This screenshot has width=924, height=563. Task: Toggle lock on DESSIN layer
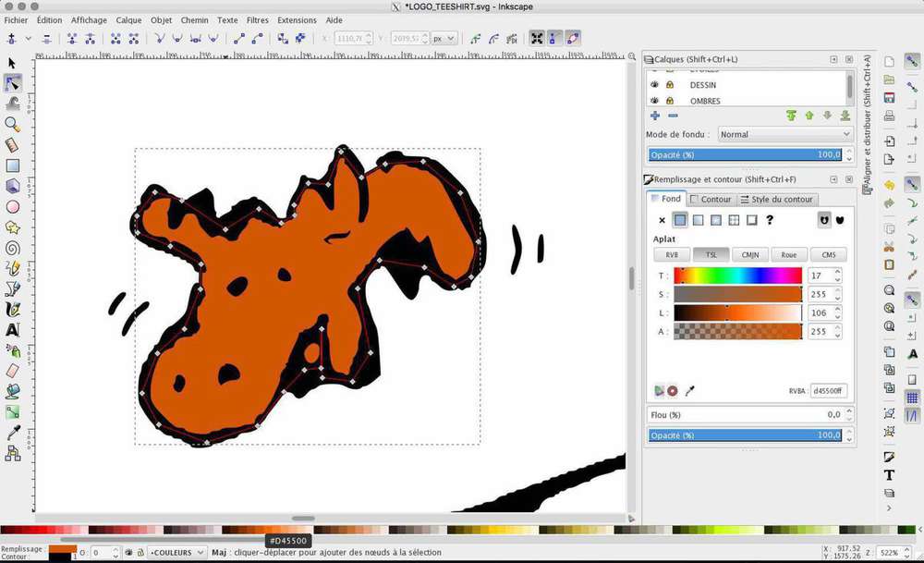(x=669, y=85)
